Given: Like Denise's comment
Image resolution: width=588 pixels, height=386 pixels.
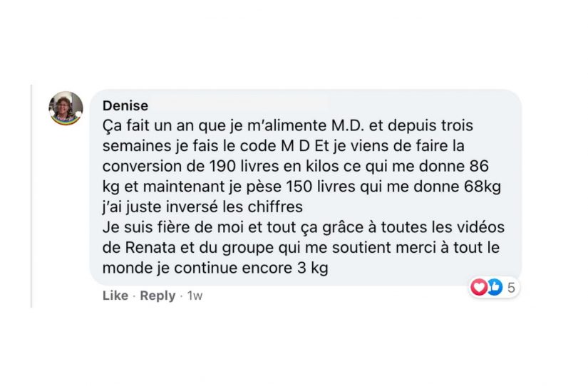Looking at the screenshot, I should tap(115, 296).
